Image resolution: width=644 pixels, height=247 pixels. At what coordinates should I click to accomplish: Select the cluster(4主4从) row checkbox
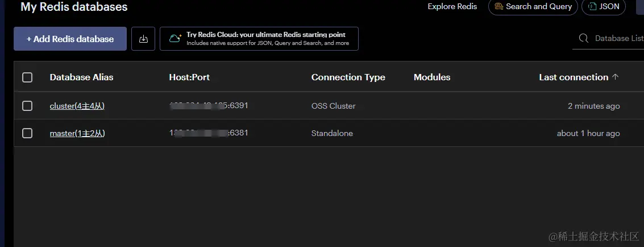point(27,106)
